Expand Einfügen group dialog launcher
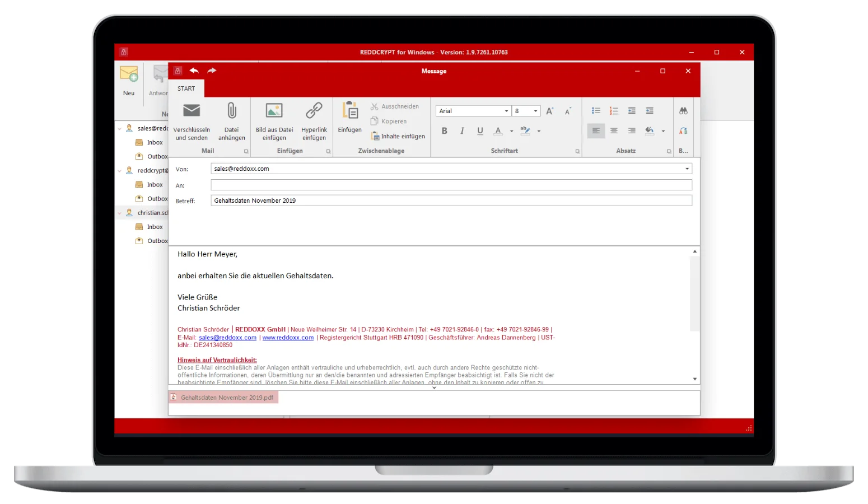Viewport: 868px width, 504px height. coord(328,151)
